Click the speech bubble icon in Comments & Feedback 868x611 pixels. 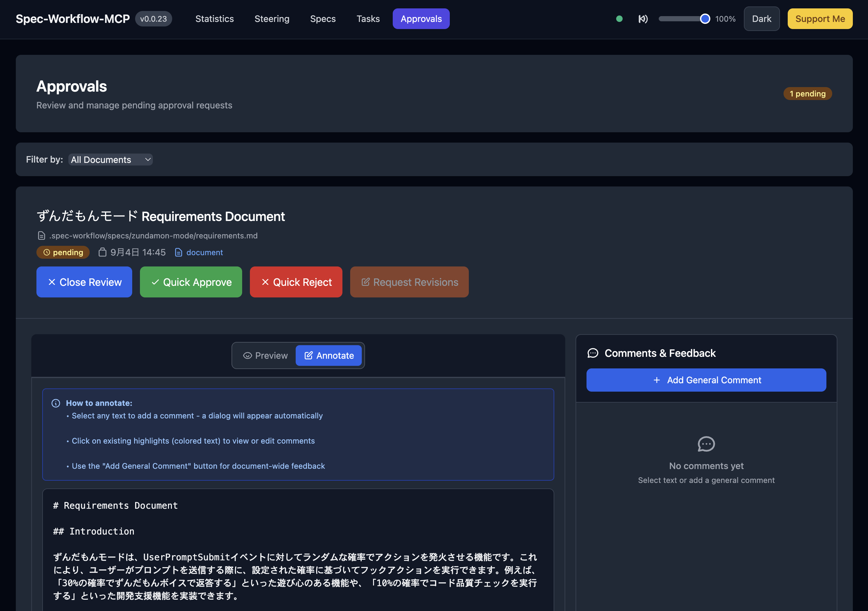tap(593, 353)
